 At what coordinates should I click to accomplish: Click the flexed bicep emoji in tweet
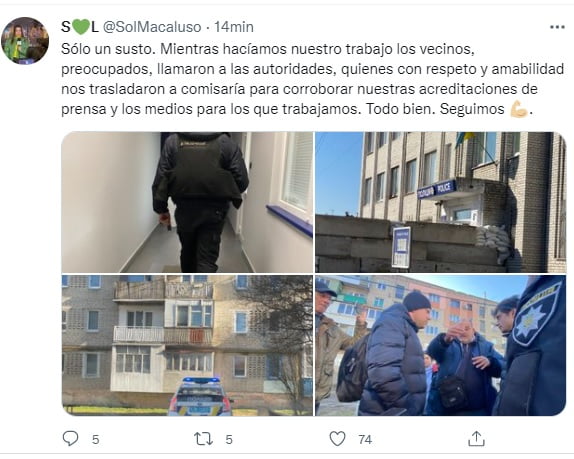pyautogui.click(x=519, y=109)
